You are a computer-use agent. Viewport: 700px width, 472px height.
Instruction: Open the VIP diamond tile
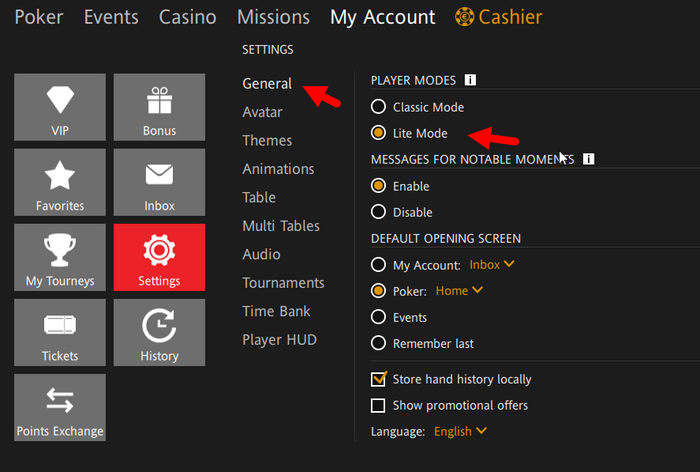coord(60,107)
